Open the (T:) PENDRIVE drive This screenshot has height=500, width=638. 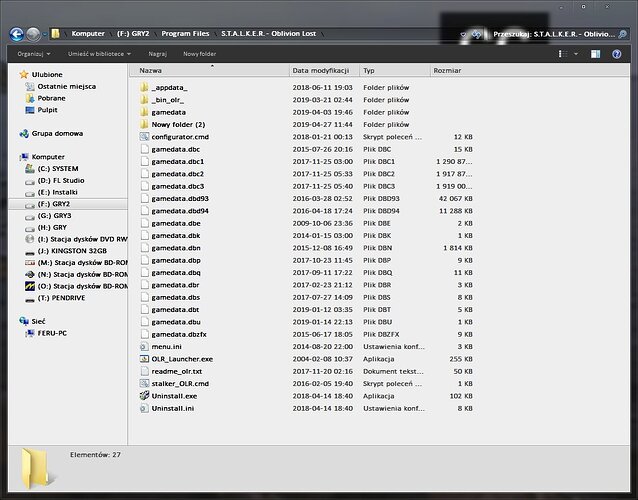pos(61,298)
